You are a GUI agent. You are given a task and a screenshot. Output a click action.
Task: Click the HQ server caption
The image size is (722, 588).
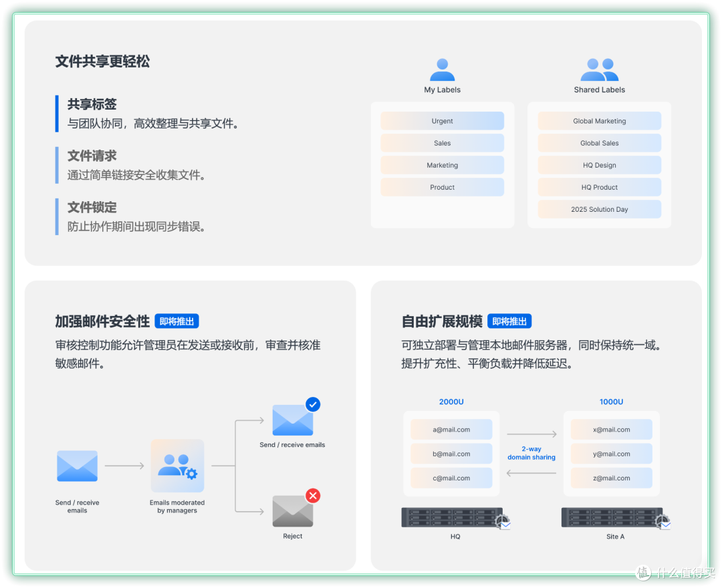tap(455, 537)
